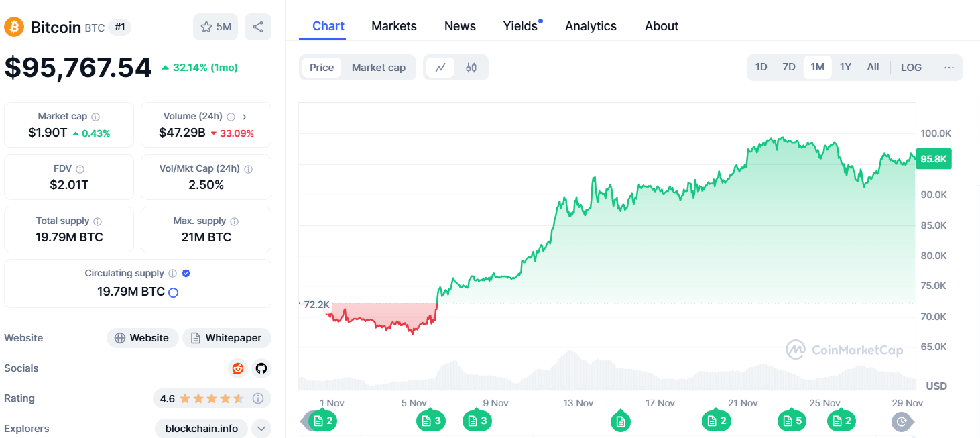Click the $95,767.54 price text
The height and width of the screenshot is (438, 980).
[x=78, y=68]
